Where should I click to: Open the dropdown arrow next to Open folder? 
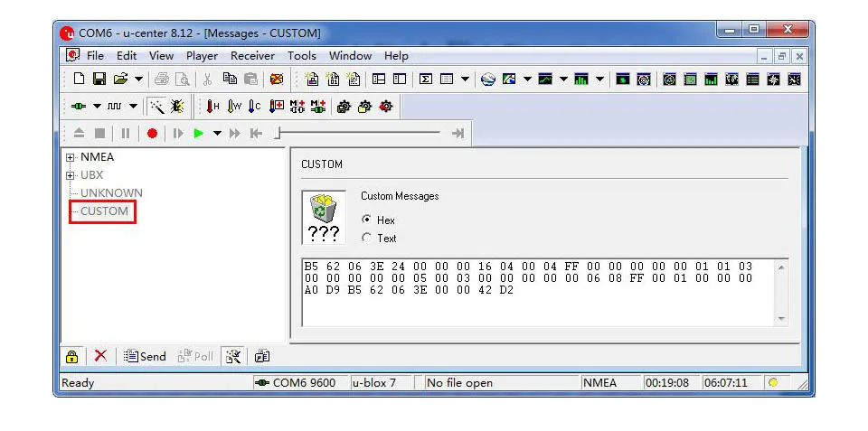(x=138, y=80)
